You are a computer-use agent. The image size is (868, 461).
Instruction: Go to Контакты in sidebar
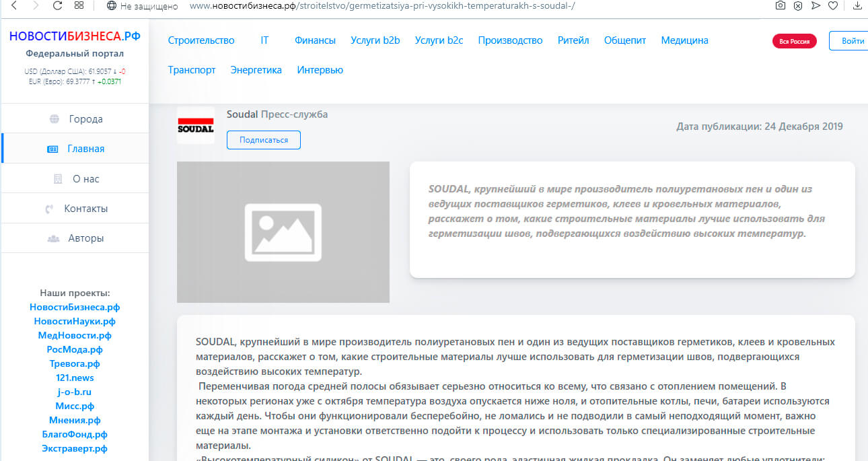pos(75,209)
